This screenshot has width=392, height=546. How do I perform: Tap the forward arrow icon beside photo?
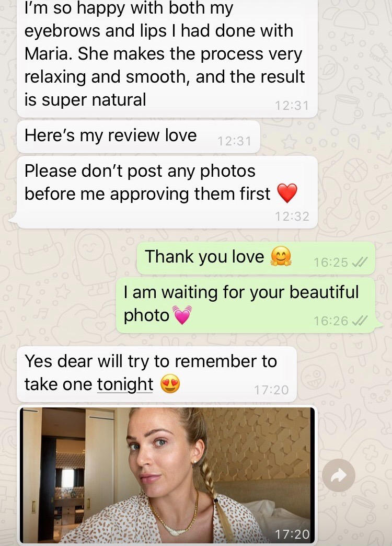point(338,475)
